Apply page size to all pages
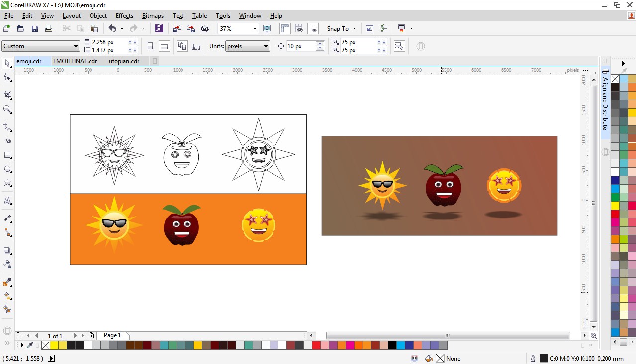The image size is (636, 364). pos(182,46)
